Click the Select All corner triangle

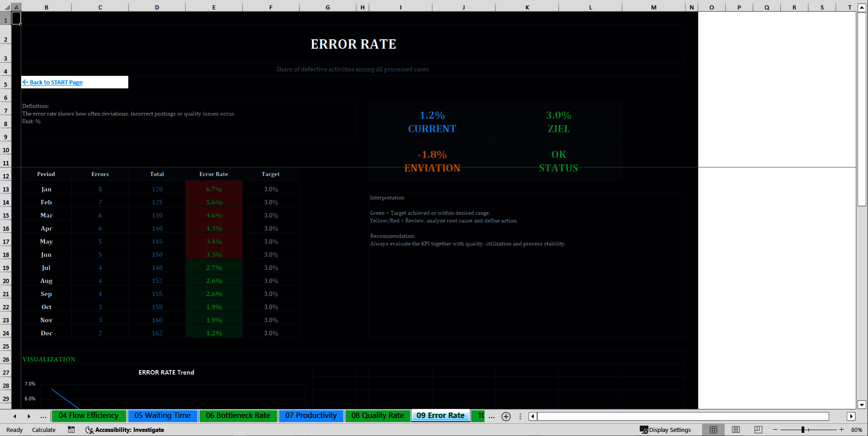coord(7,7)
